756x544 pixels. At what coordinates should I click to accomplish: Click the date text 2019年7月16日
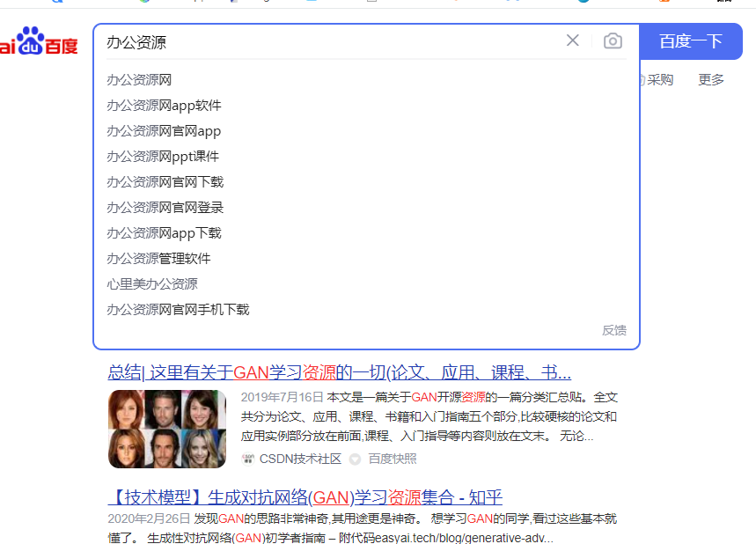(x=282, y=397)
